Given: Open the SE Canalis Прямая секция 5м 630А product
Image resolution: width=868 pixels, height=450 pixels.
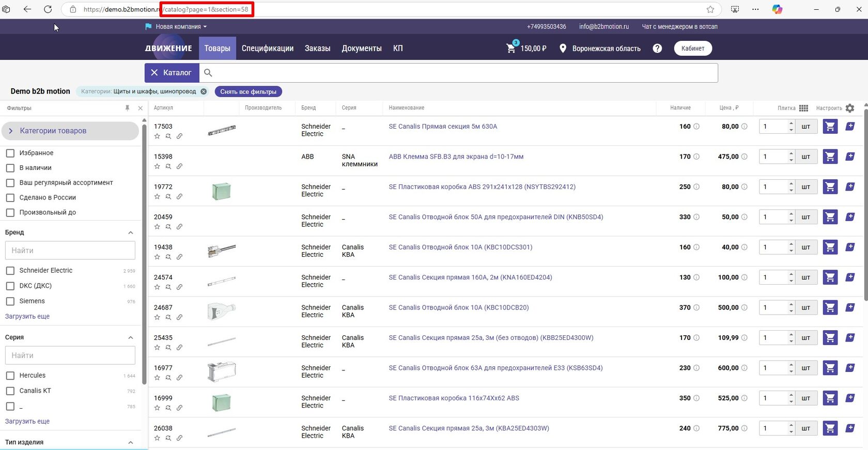Looking at the screenshot, I should 443,127.
